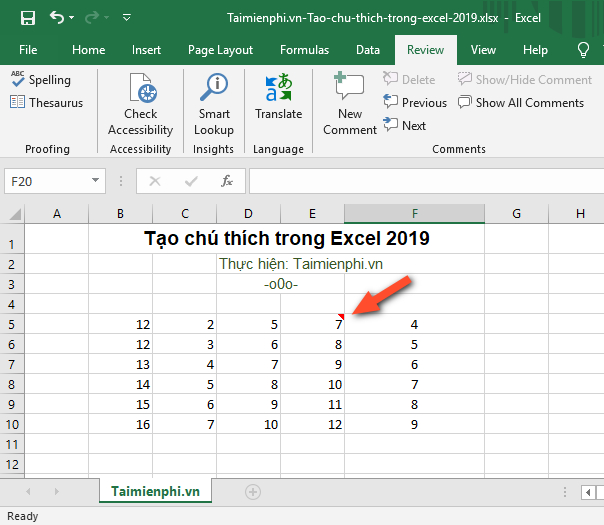
Task: Open the Thesaurus tool
Action: (x=46, y=102)
